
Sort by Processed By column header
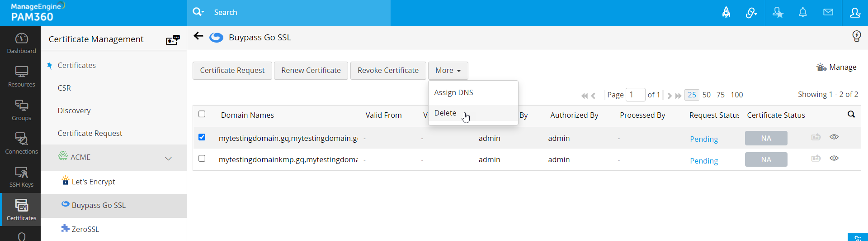(x=642, y=115)
